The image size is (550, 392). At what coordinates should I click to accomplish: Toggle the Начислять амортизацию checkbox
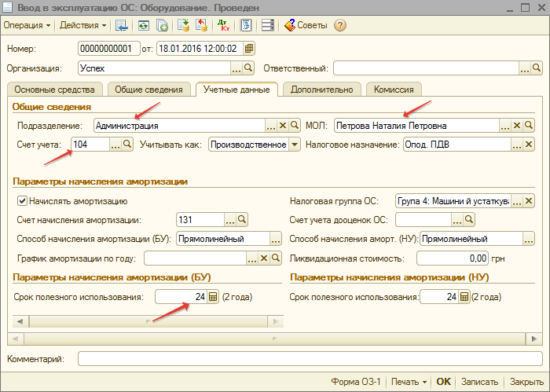pyautogui.click(x=22, y=201)
